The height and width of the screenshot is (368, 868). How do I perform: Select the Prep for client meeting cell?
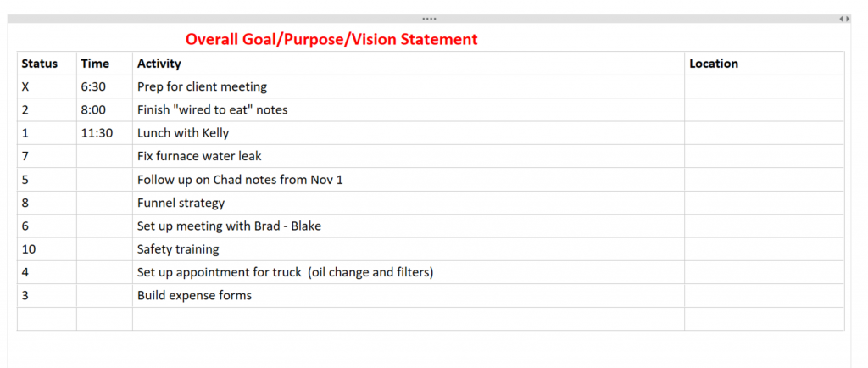tap(409, 86)
